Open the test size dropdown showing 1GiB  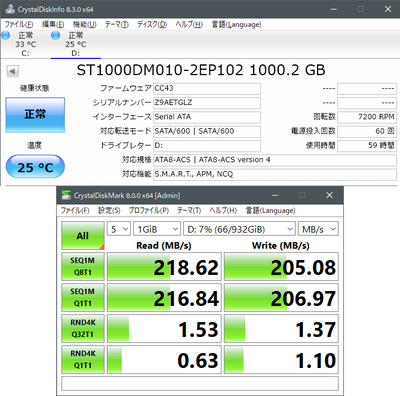click(x=157, y=229)
